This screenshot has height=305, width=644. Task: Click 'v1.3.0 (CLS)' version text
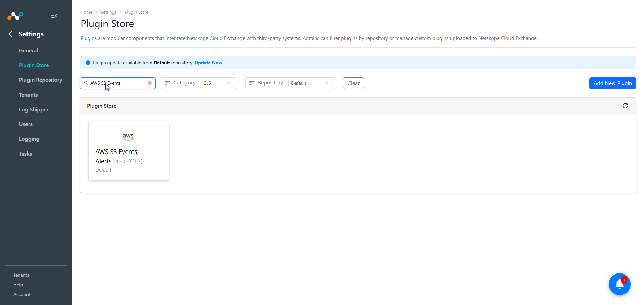click(128, 161)
